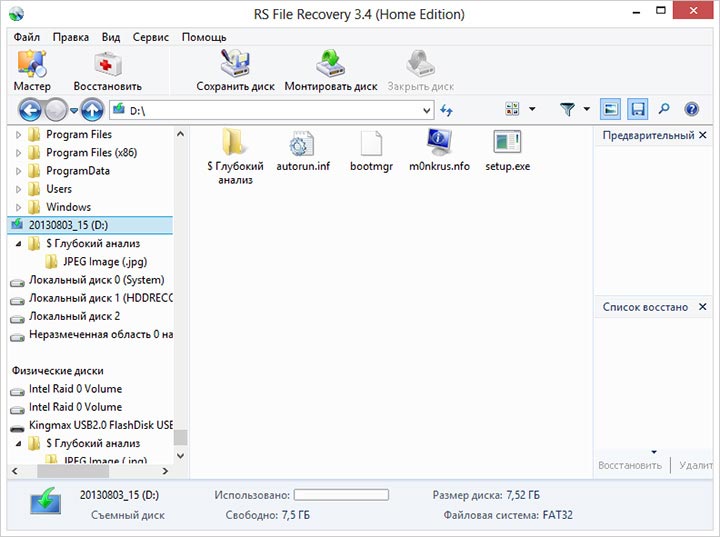
Task: Expand the address bar dropdown
Action: pos(427,110)
